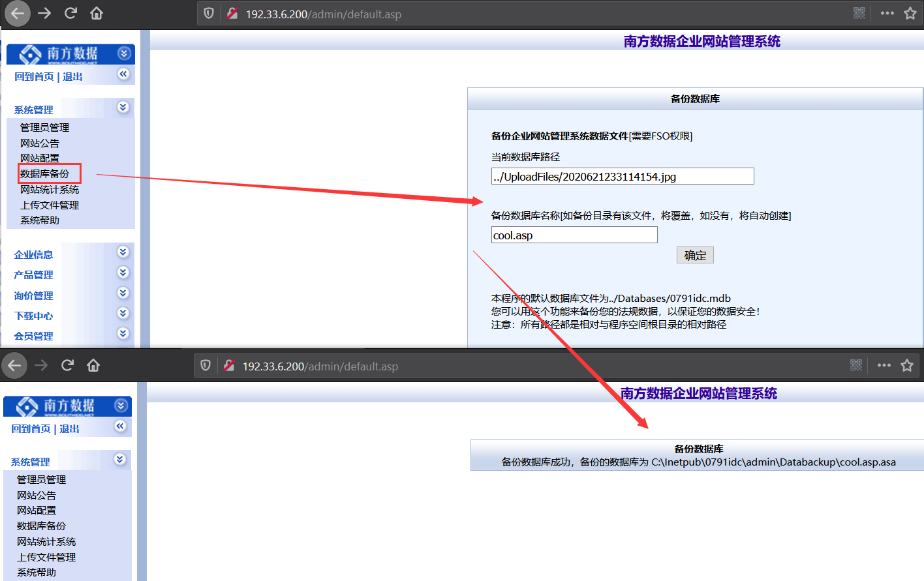This screenshot has width=924, height=581.
Task: Expand the 询价管理 section
Action: coord(123,293)
